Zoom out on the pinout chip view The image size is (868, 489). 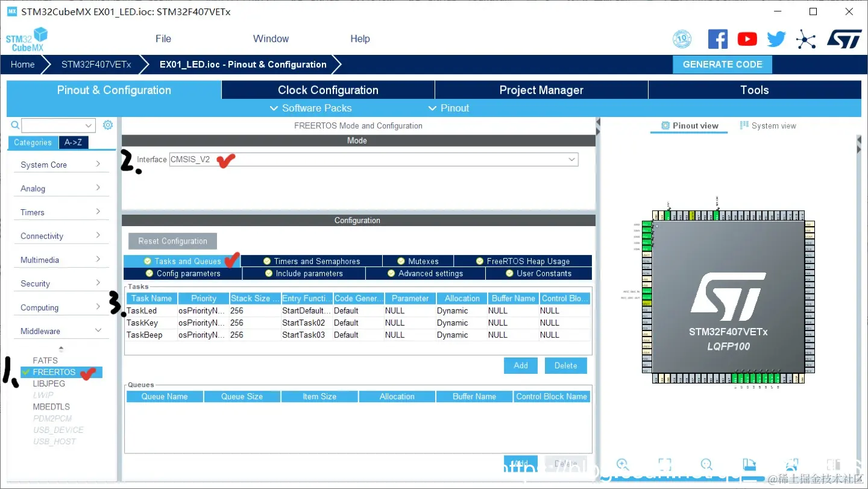(706, 464)
